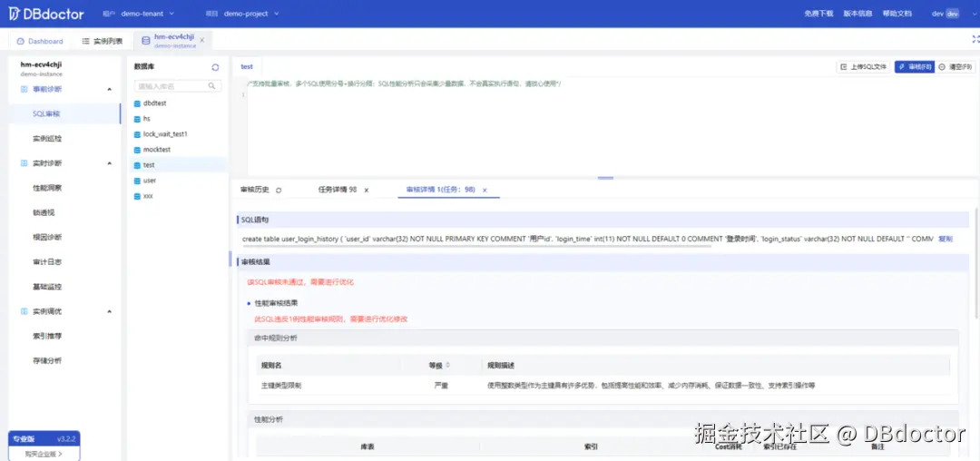This screenshot has width=980, height=461.
Task: Switch to the Dashboard tab
Action: (40, 41)
